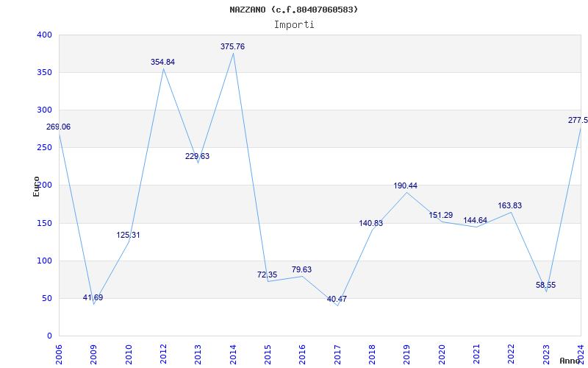Screen dimensions: 588x368
Task: Click y-axis tick 150
Action: pos(44,224)
